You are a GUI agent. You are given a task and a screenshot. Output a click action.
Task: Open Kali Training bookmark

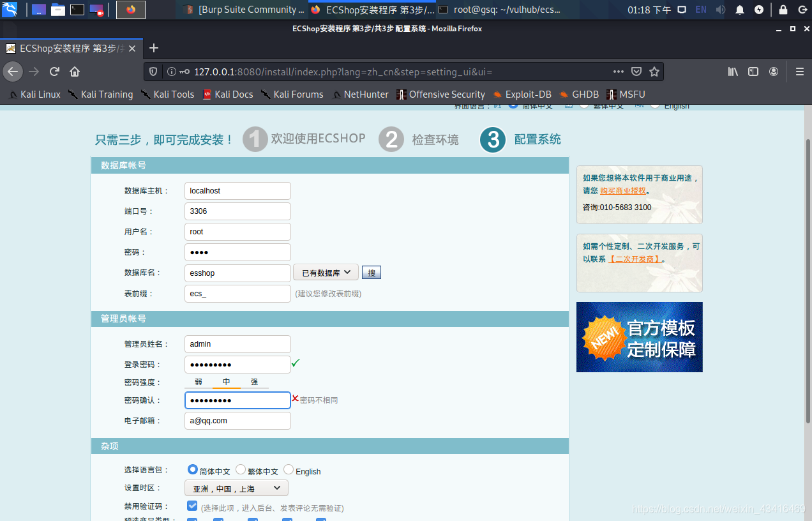pyautogui.click(x=100, y=94)
